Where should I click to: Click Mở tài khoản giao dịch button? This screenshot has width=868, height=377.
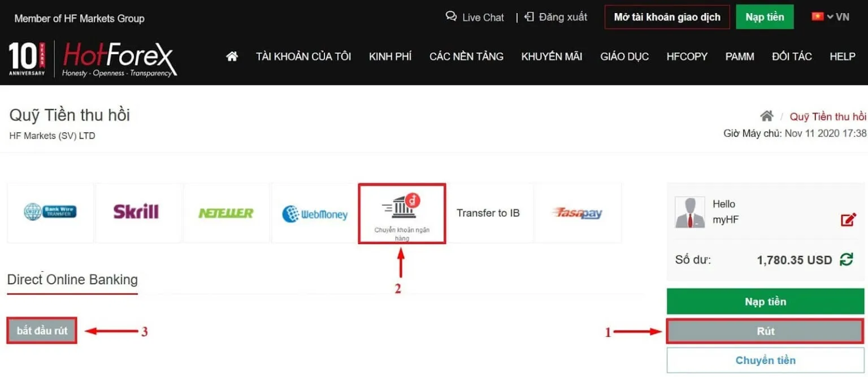667,17
